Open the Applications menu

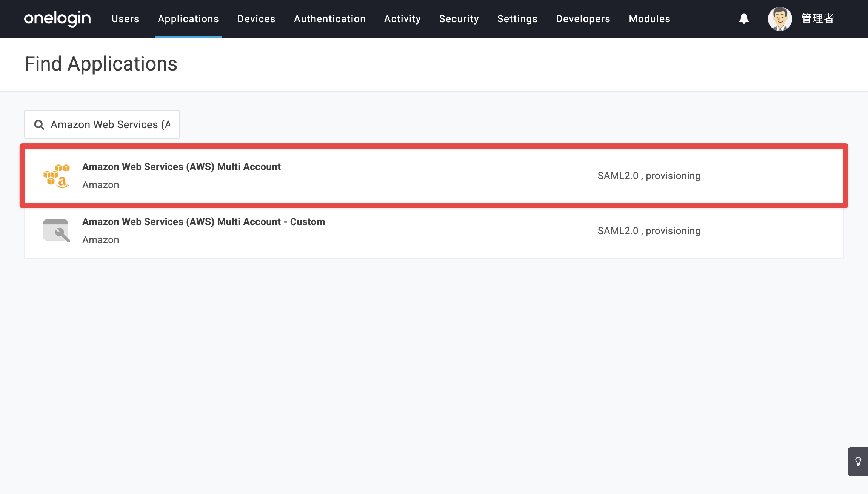pos(188,19)
